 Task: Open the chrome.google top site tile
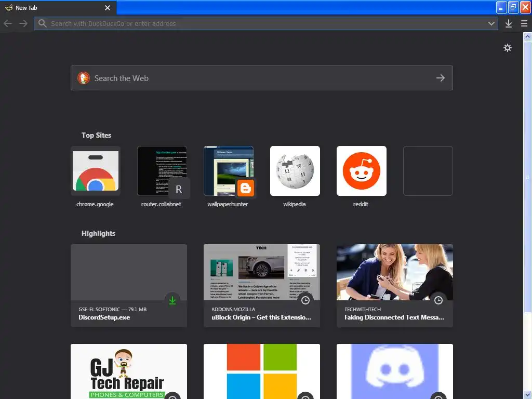click(x=96, y=171)
